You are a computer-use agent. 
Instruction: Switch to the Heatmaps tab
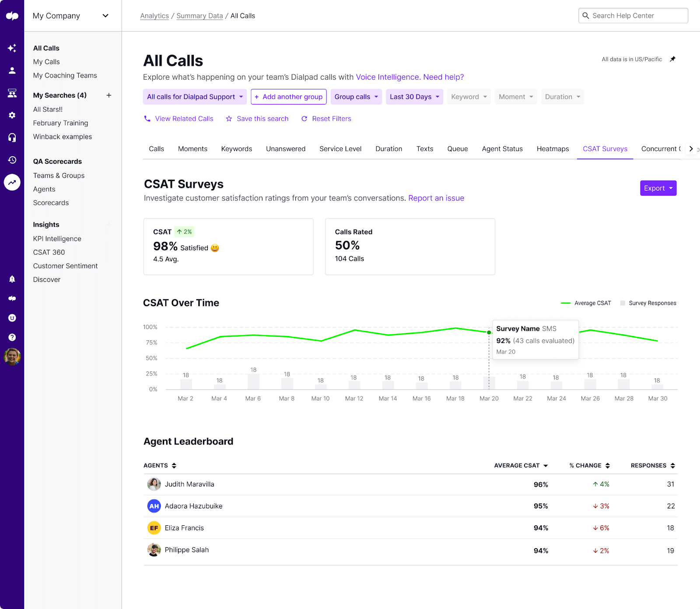553,149
